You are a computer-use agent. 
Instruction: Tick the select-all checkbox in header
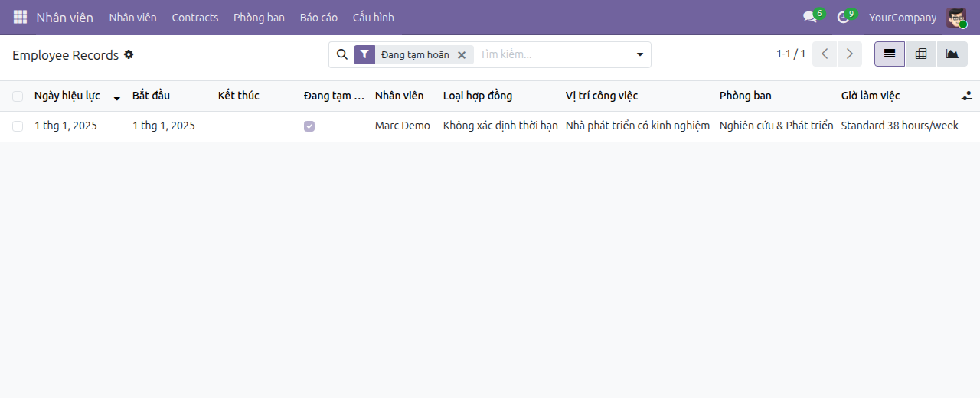(x=18, y=96)
